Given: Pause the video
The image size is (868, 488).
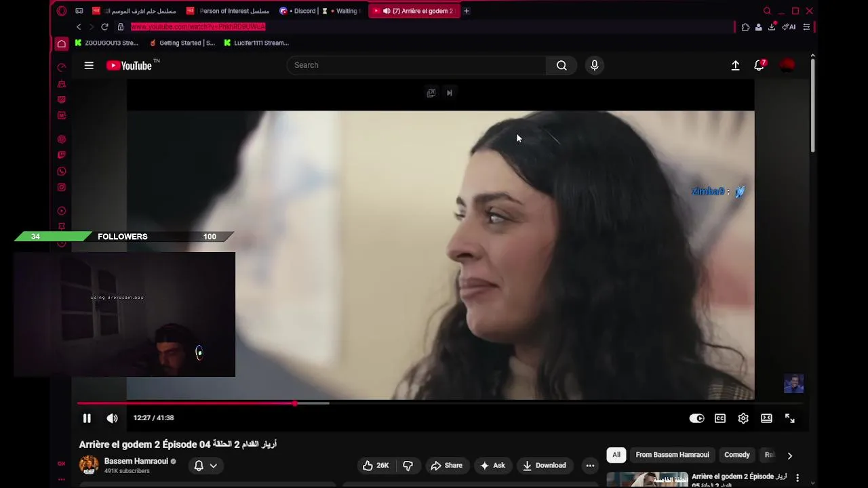Looking at the screenshot, I should [87, 418].
